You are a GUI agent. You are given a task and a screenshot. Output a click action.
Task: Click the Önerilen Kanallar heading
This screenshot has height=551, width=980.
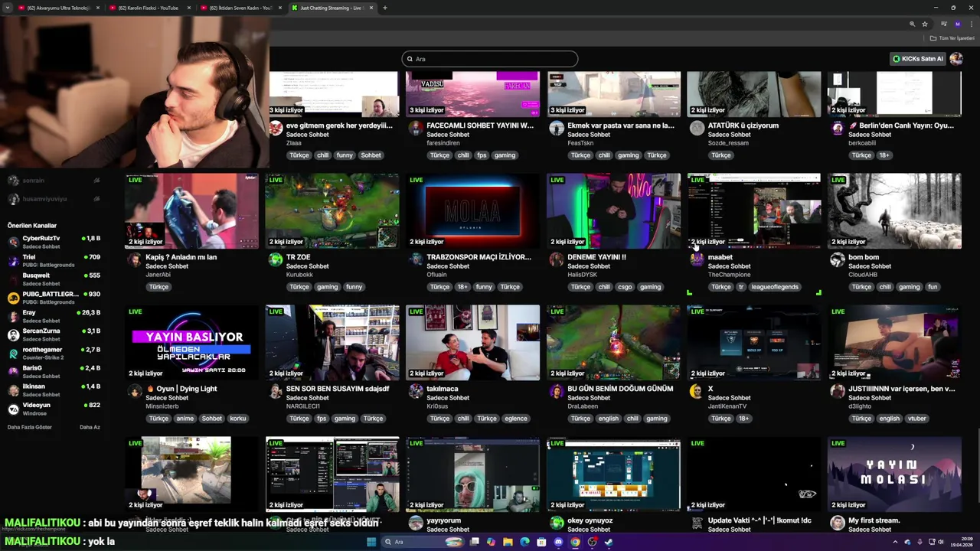[32, 226]
